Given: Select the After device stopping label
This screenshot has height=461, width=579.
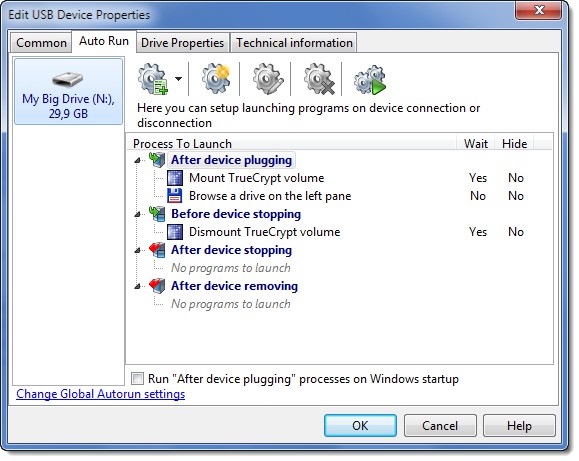Looking at the screenshot, I should pos(231,250).
